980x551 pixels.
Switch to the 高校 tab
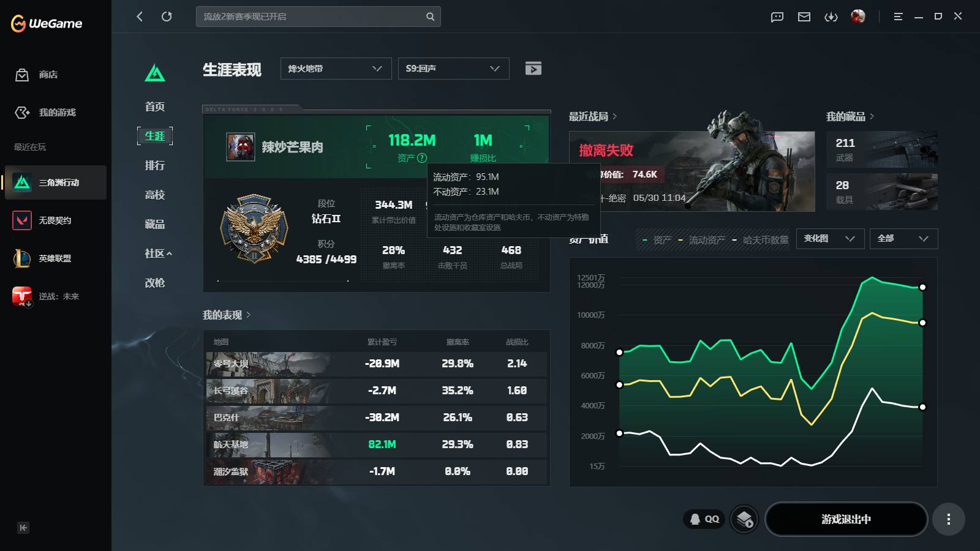point(155,195)
